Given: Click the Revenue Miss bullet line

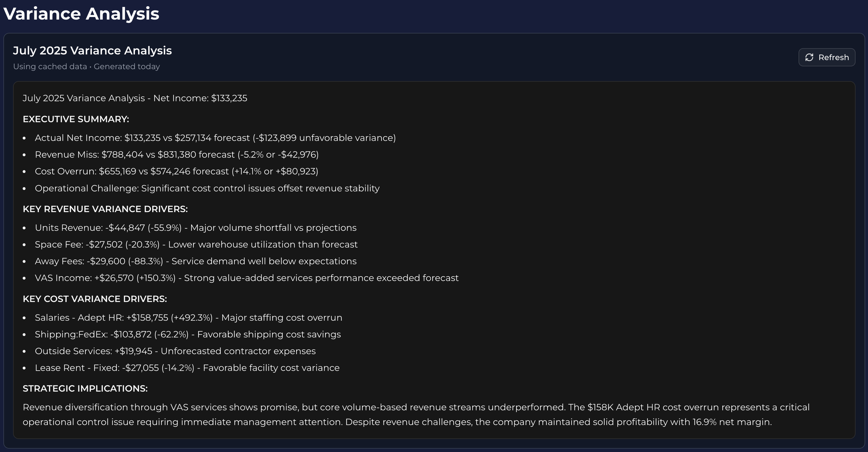Looking at the screenshot, I should 176,155.
